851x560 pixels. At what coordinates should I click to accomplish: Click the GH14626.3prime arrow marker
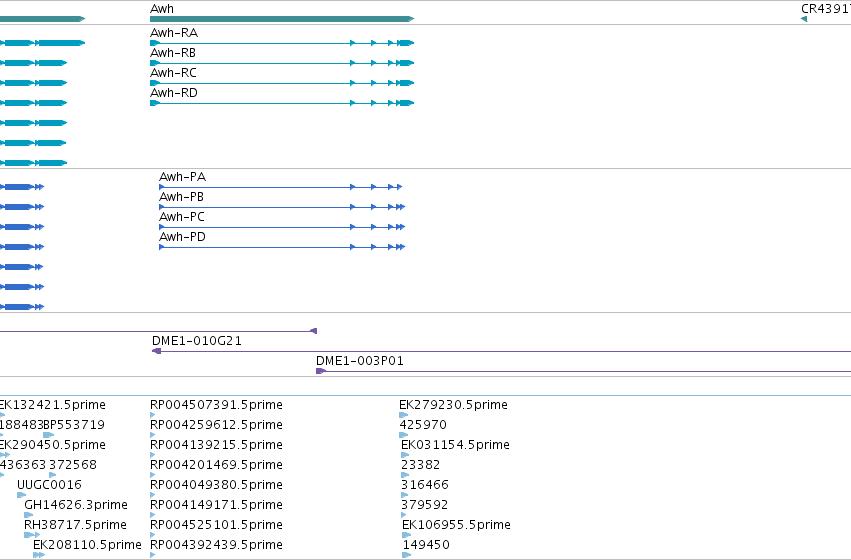(29, 515)
